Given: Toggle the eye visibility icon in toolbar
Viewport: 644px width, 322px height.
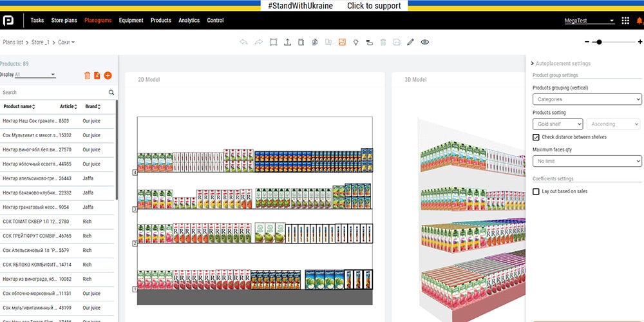Looking at the screenshot, I should point(424,42).
